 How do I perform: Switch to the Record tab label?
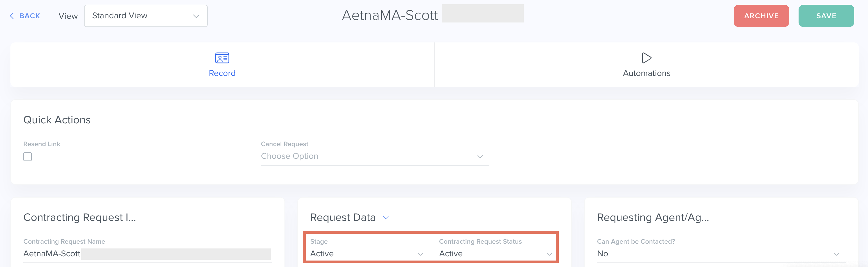coord(222,73)
